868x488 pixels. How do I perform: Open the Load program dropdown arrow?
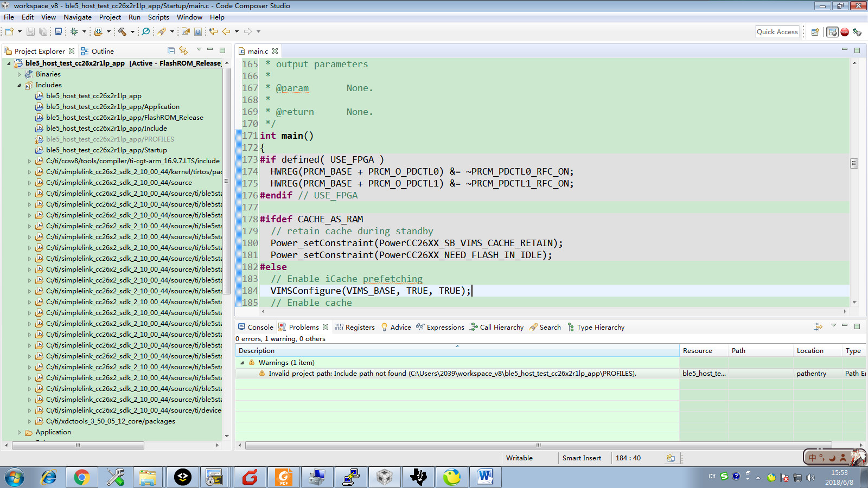tap(108, 31)
